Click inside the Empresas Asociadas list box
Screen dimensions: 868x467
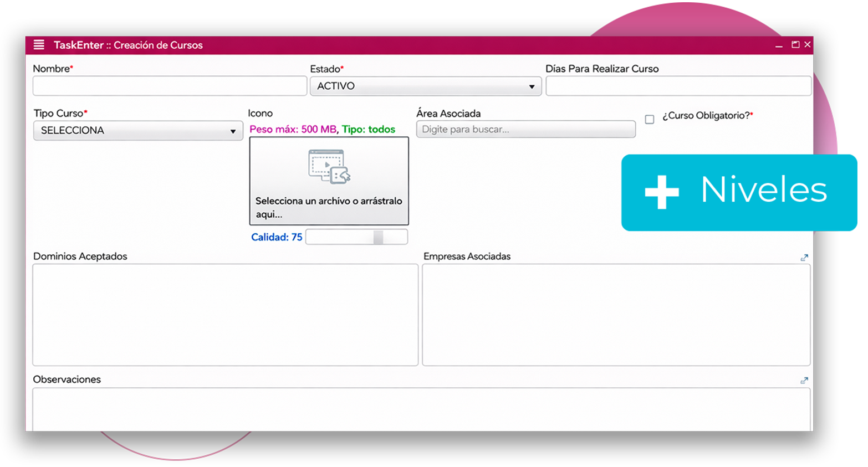616,315
